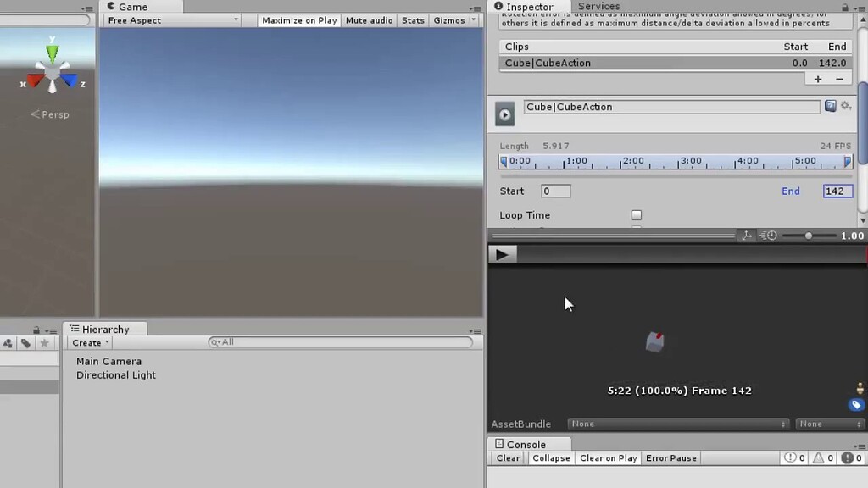Click the round play icon left of Cube|CubeAction
868x488 pixels.
(x=504, y=114)
